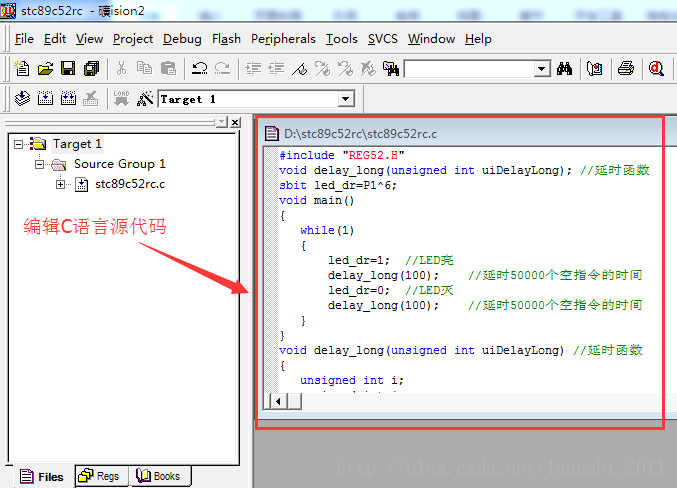Viewport: 677px width, 488px height.
Task: Open the find text combo box dropdown arrow
Action: [x=541, y=69]
